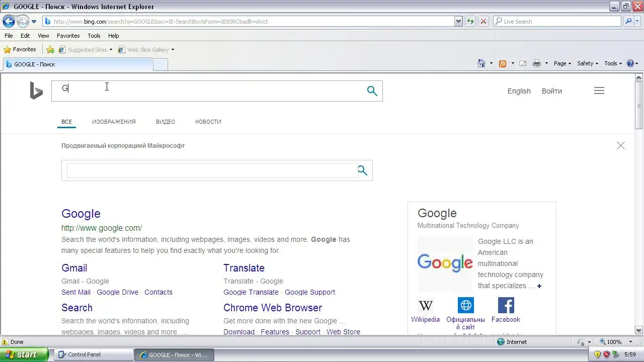Select the ВСЕ results tab

point(66,122)
